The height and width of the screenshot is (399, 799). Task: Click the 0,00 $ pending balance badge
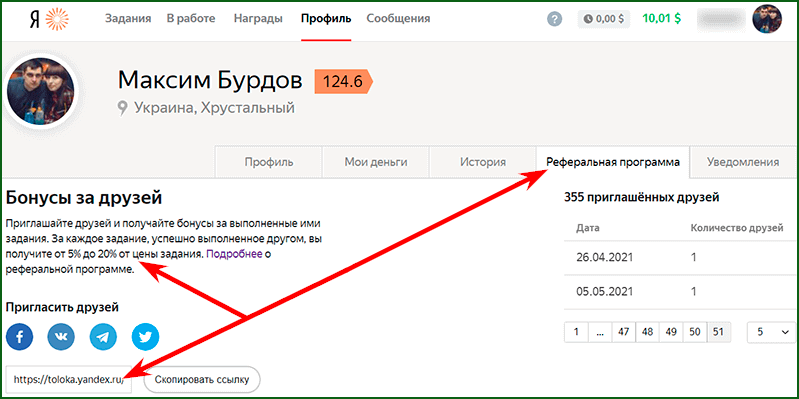pyautogui.click(x=604, y=19)
